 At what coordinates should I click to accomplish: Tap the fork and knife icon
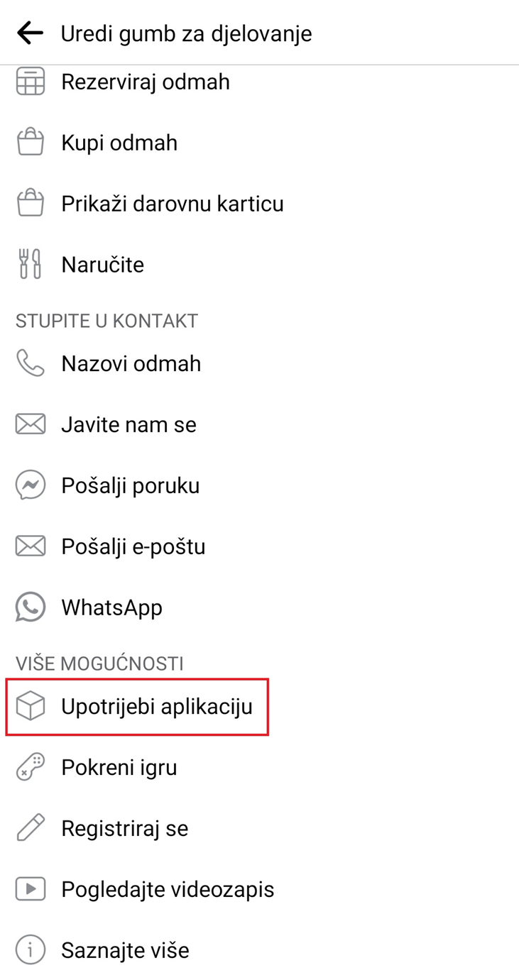click(31, 265)
